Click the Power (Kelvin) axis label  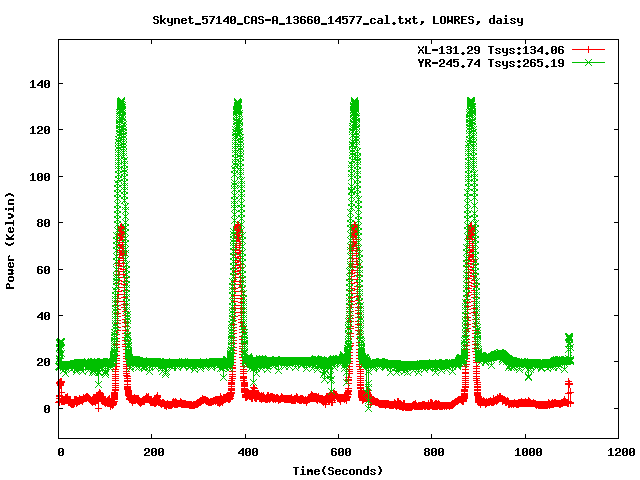coord(10,241)
